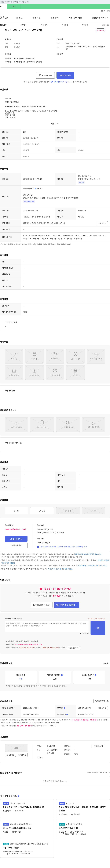Viewport: 110px width, 868px height.
Task: Click 고용24 입사지원 button under 접수 마감일
Action: point(16,539)
